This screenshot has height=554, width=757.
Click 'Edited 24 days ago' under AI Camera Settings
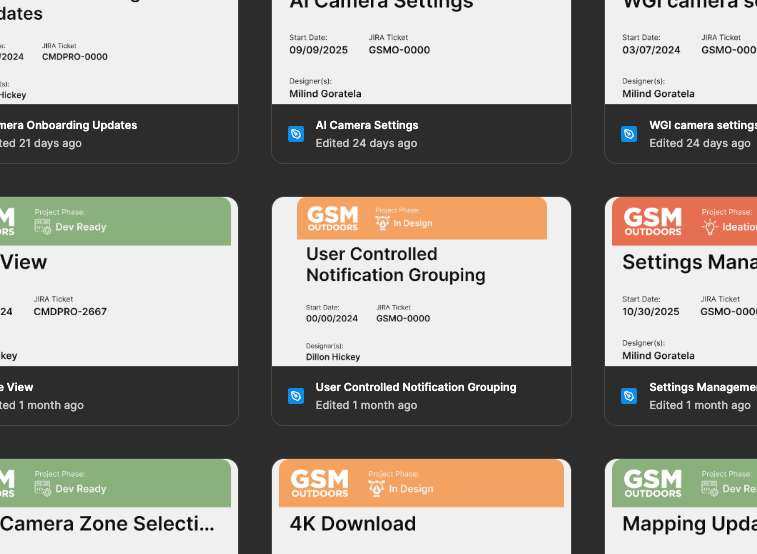click(366, 143)
